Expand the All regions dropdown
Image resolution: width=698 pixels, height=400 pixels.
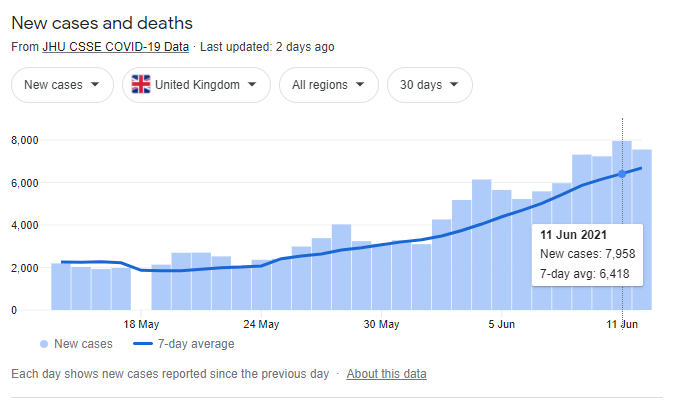click(x=328, y=85)
